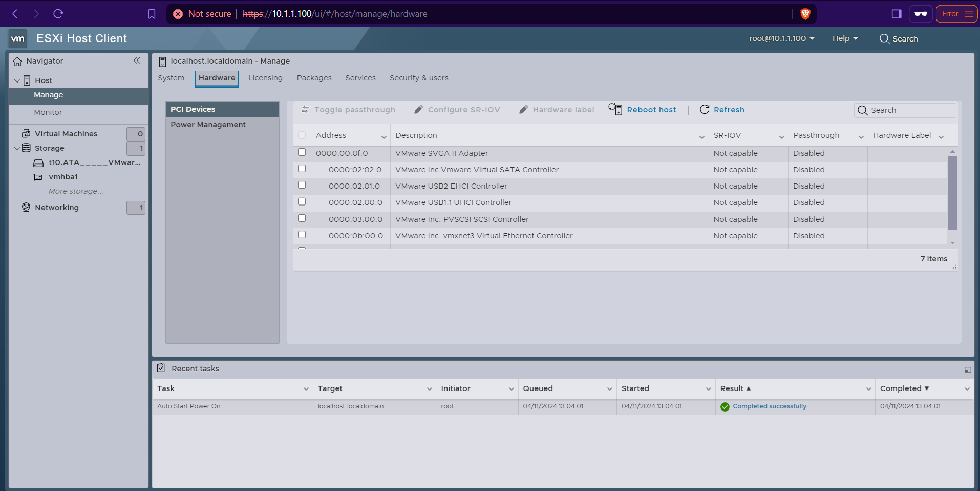Click the PCI devices Search input field
The image size is (980, 491).
905,110
